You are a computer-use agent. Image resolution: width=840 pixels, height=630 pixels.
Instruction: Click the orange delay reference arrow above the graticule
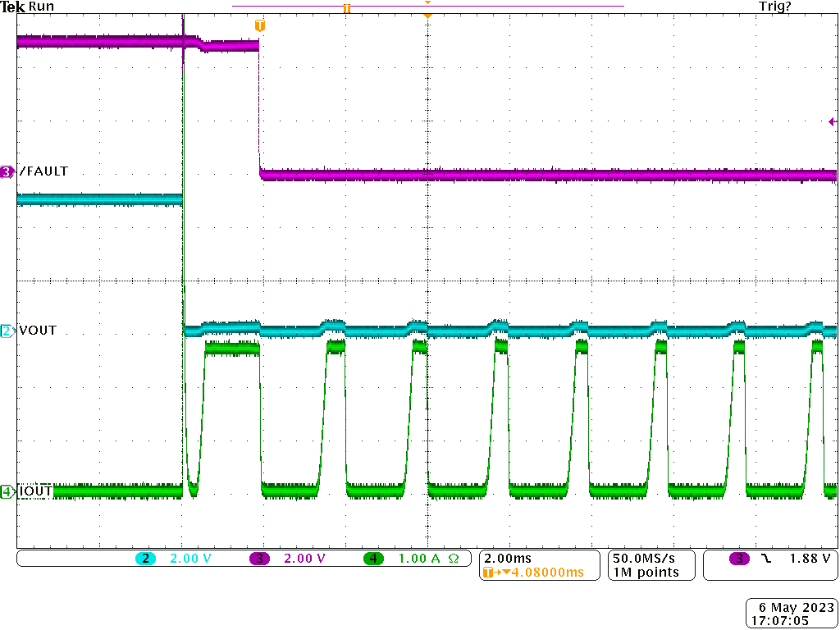point(427,14)
